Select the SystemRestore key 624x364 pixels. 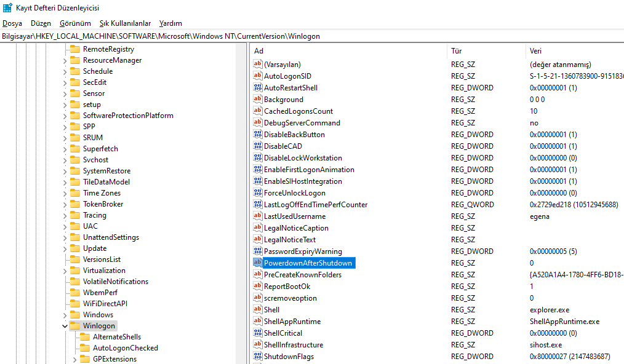click(x=106, y=171)
